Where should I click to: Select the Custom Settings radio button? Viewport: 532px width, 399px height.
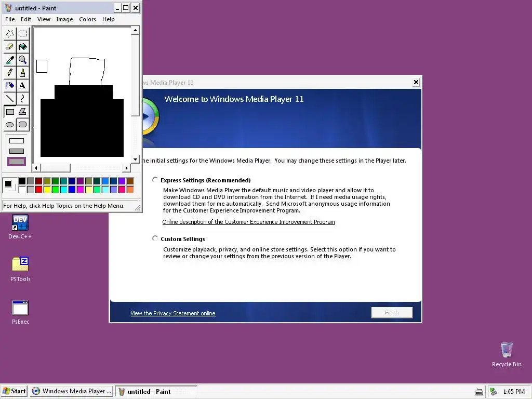[x=155, y=238]
